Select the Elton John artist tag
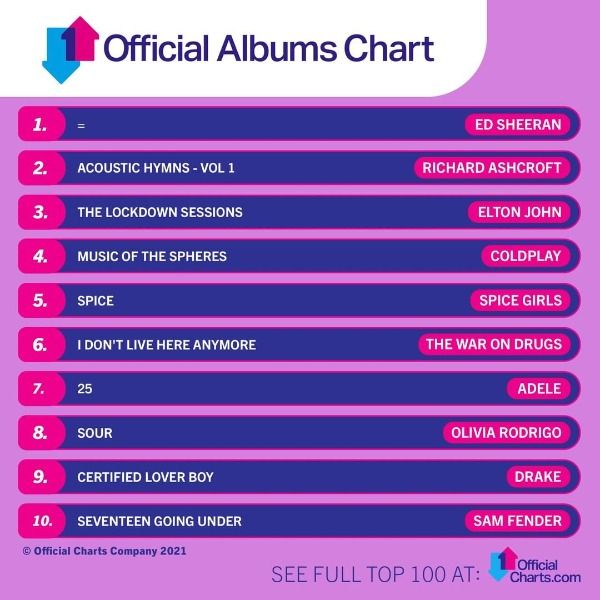This screenshot has height=600, width=600. (x=519, y=212)
